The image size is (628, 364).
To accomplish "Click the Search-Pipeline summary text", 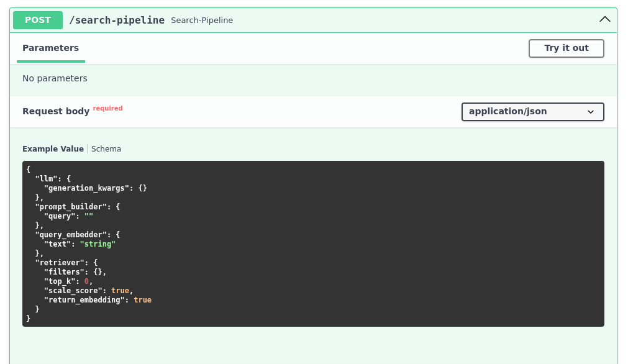I will pos(203,20).
